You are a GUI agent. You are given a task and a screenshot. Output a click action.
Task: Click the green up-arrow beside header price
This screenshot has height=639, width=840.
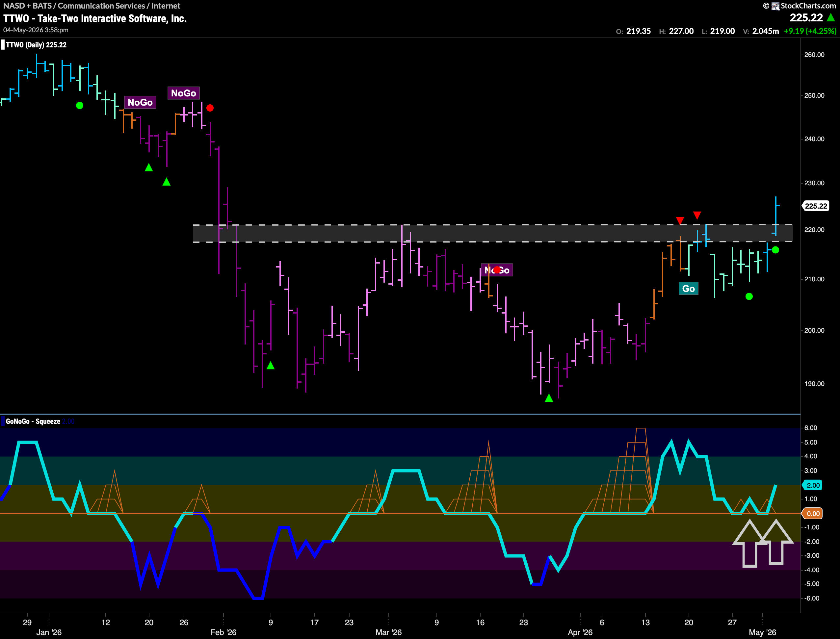coord(831,17)
